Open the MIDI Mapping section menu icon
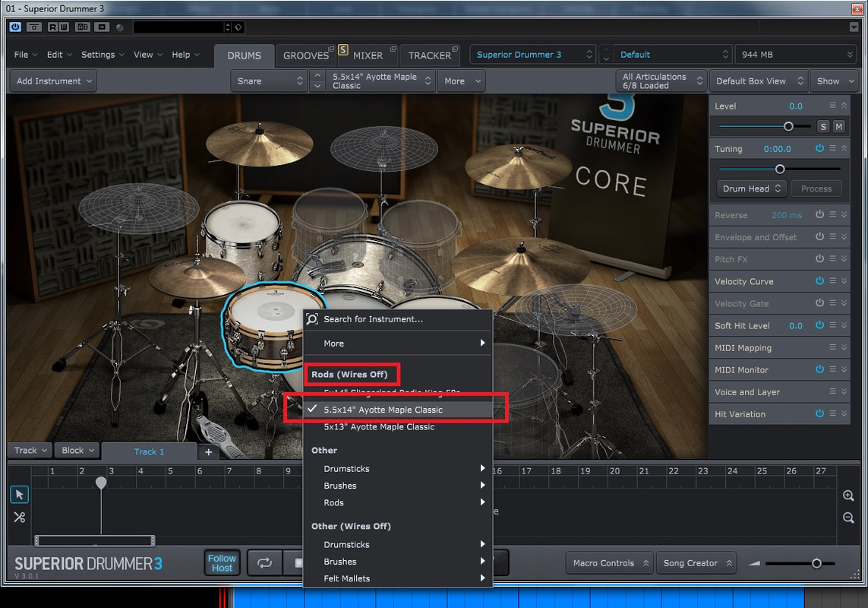 (x=832, y=347)
